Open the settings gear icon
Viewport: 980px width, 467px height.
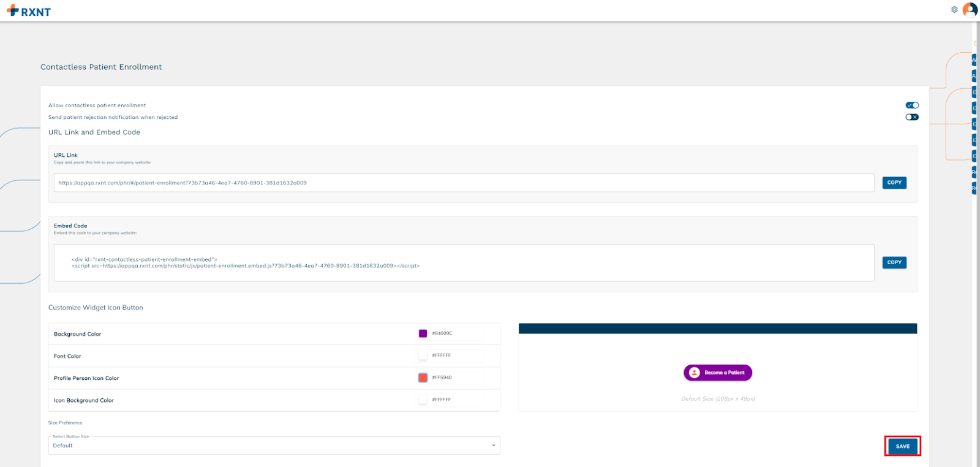pos(954,9)
